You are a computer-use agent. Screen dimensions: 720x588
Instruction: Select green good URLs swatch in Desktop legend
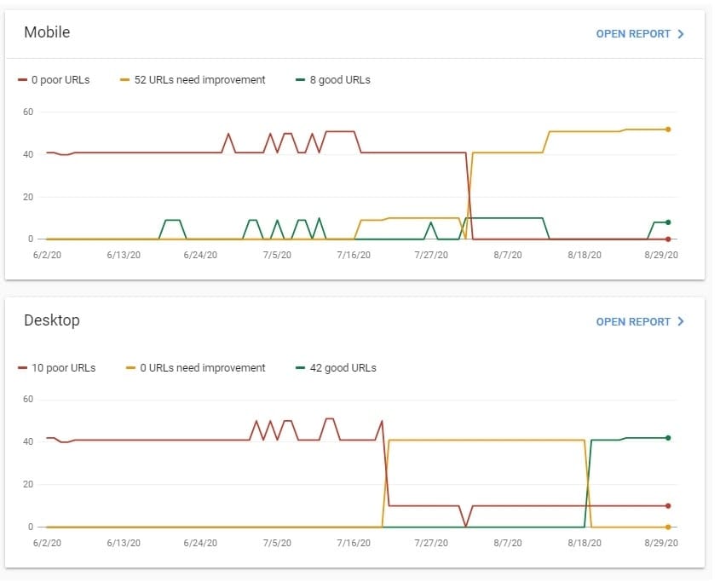point(300,368)
